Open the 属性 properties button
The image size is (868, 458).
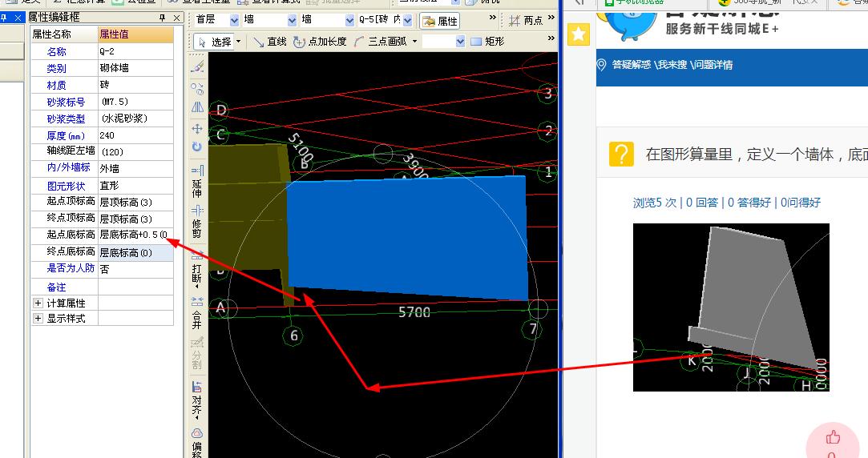[x=440, y=21]
